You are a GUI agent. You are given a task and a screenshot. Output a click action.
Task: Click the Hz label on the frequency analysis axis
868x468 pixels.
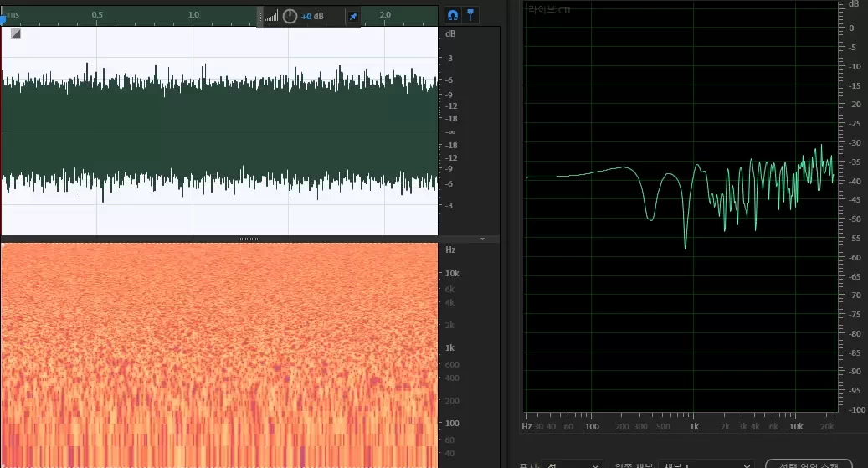coord(526,426)
